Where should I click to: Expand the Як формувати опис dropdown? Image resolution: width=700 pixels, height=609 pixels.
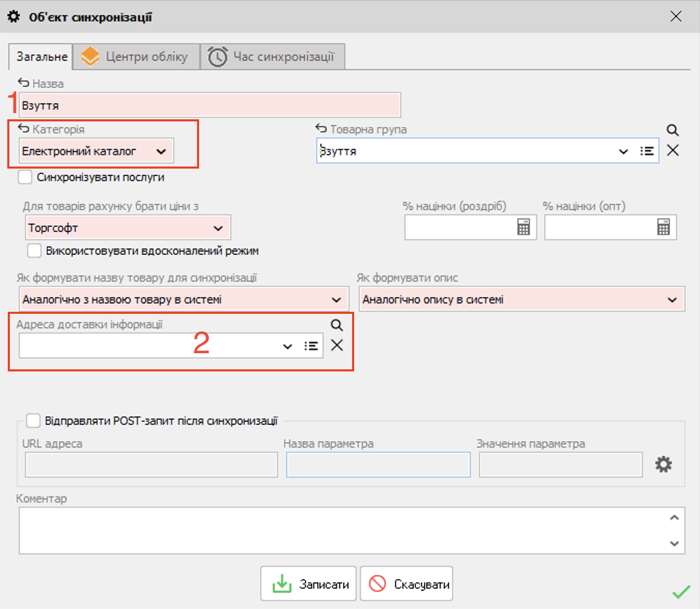[x=672, y=300]
